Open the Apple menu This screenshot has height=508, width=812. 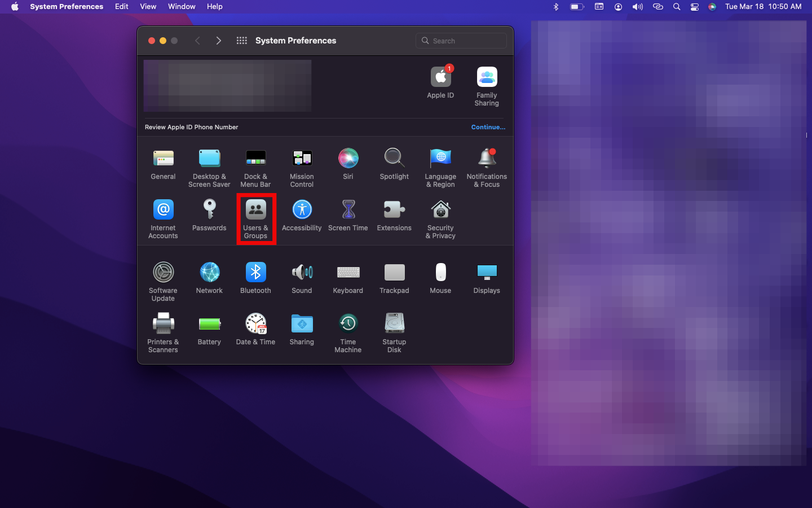15,7
